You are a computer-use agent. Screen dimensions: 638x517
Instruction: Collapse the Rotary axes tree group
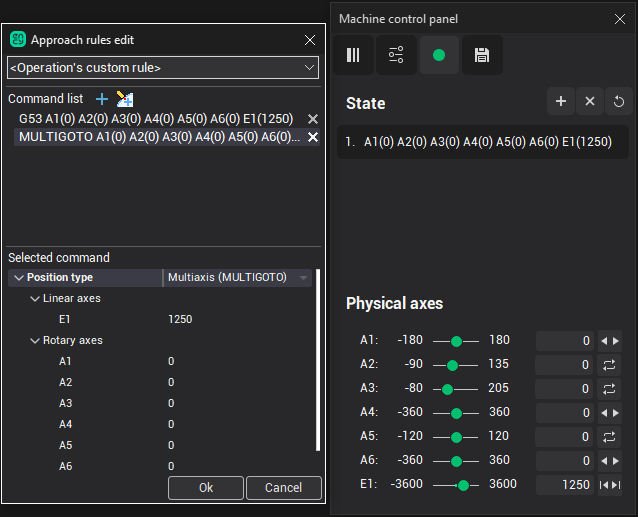pos(35,340)
